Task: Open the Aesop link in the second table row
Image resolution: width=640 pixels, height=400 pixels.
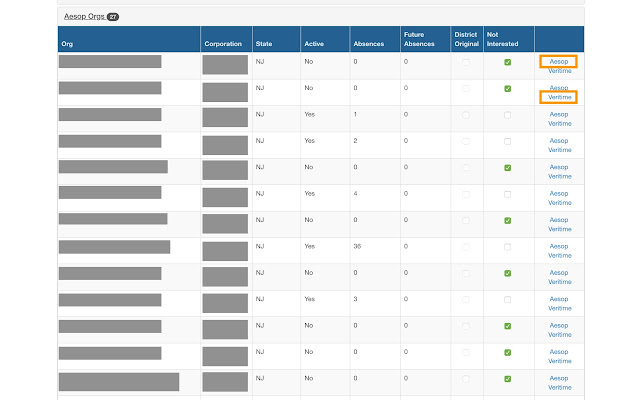Action: click(559, 88)
